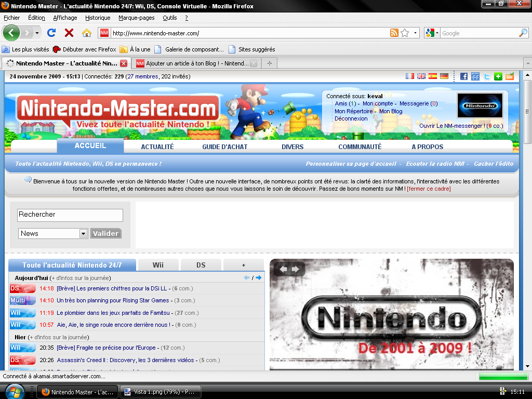Viewport: 532px width, 399px height.
Task: Switch to the Wii news tab
Action: point(158,265)
